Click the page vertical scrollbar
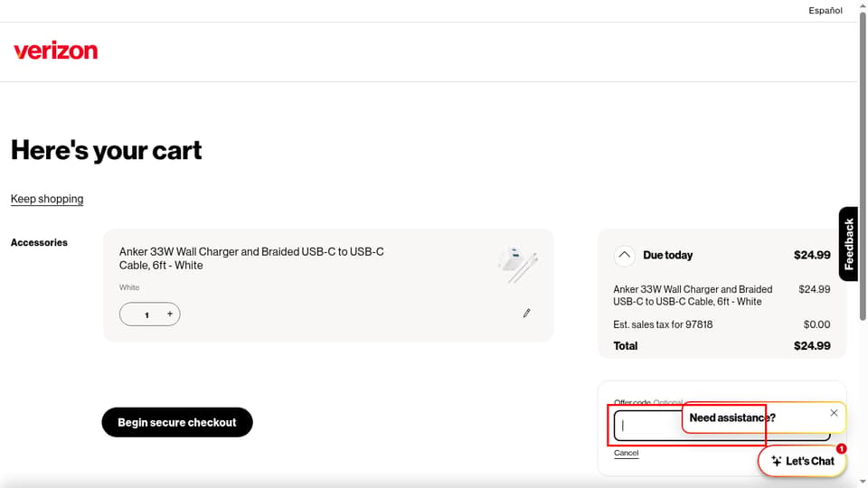The height and width of the screenshot is (488, 868). pyautogui.click(x=863, y=166)
